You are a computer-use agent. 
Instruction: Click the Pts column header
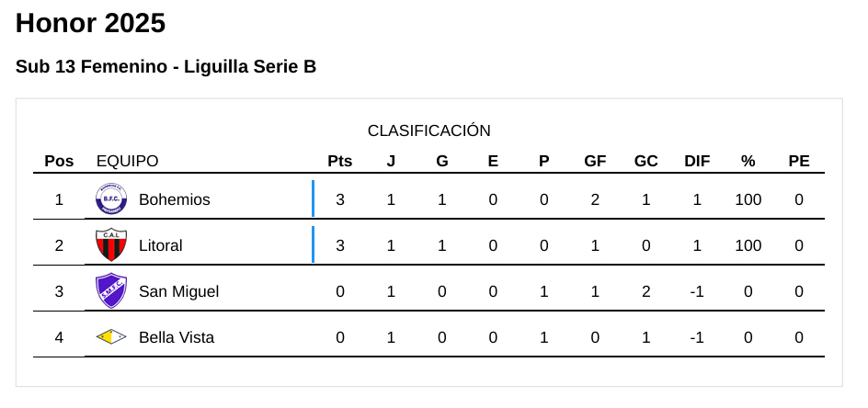point(340,162)
